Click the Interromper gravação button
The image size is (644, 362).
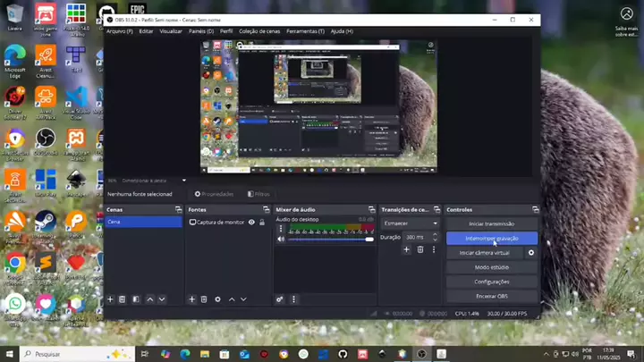[x=492, y=239]
